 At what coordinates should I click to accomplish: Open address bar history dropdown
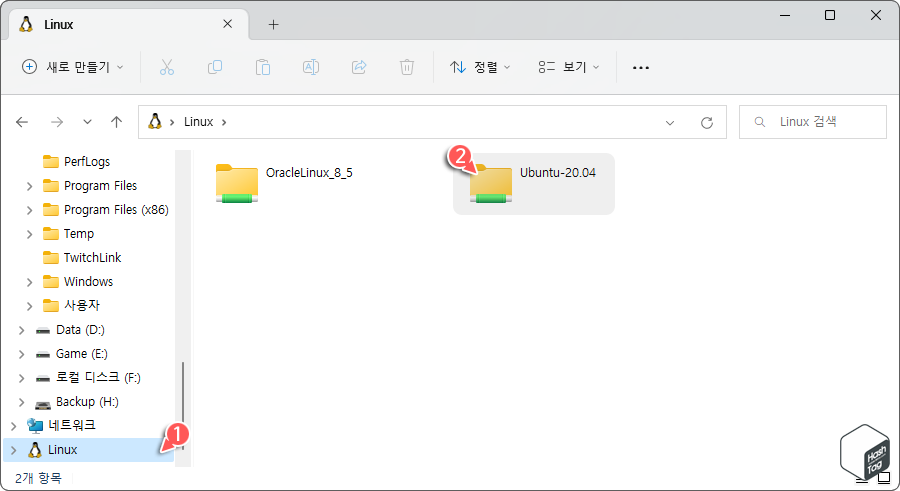[670, 123]
